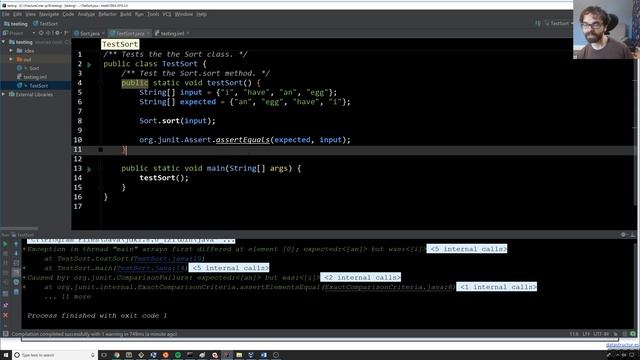
Task: Click testing breadcrumb in navigation bar
Action: (x=16, y=24)
